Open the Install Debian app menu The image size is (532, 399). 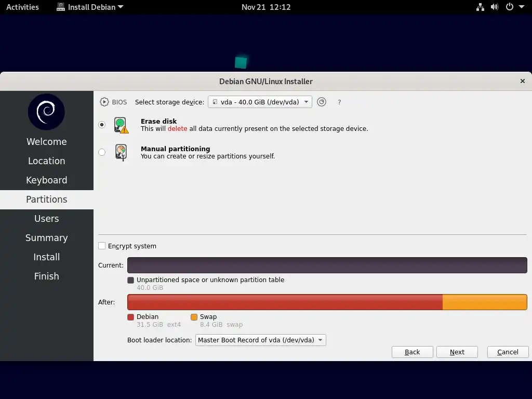pyautogui.click(x=90, y=7)
